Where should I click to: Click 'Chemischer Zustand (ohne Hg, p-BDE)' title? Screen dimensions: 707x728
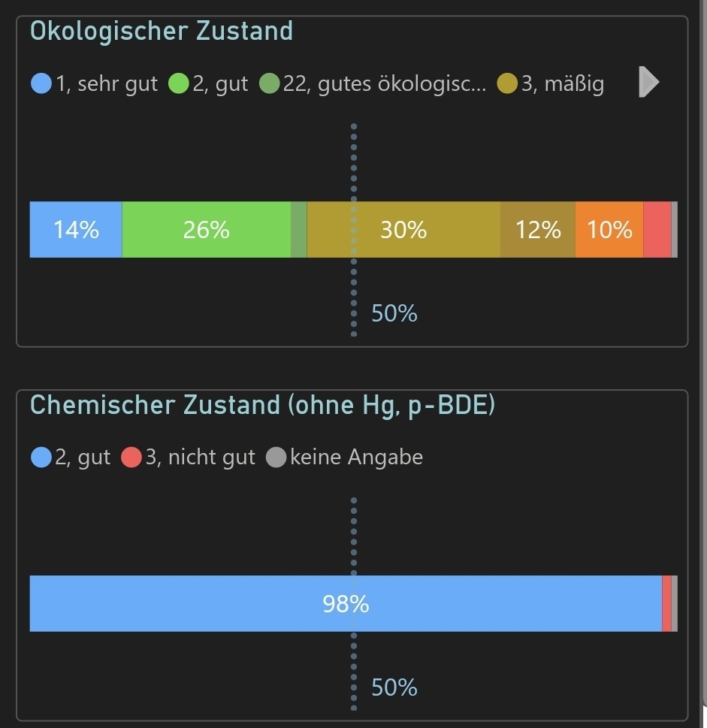262,406
